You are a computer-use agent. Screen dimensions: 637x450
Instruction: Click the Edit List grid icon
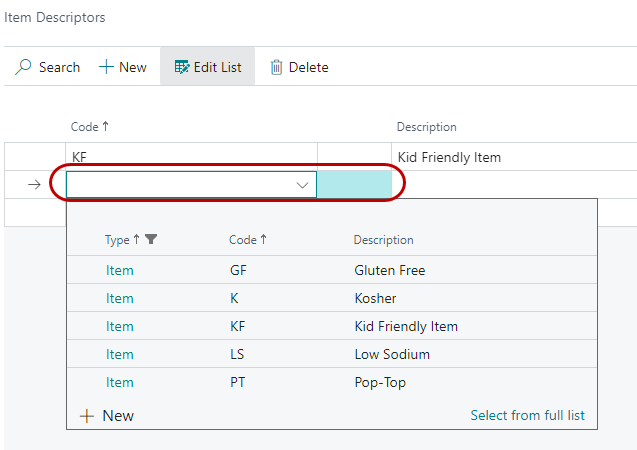182,67
